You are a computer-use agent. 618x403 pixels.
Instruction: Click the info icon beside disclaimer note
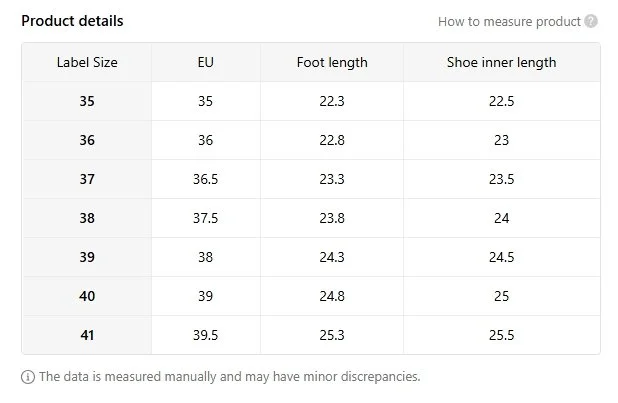(x=27, y=377)
